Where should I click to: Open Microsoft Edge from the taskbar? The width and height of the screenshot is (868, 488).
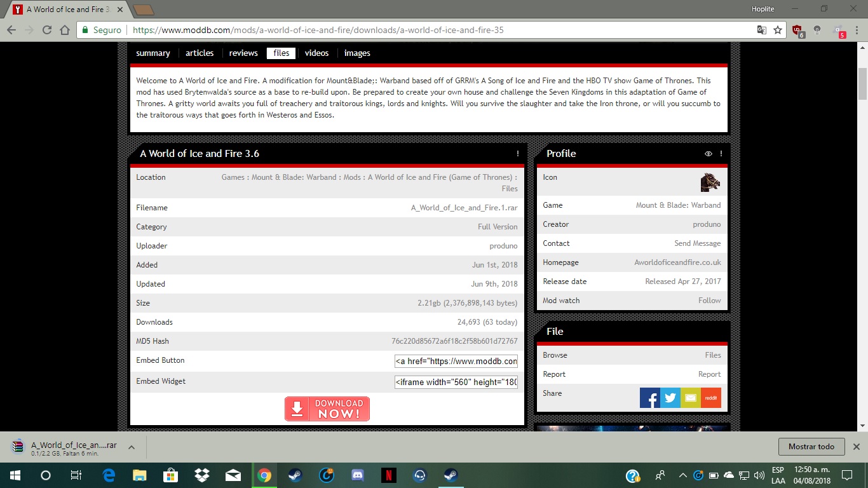(x=108, y=475)
